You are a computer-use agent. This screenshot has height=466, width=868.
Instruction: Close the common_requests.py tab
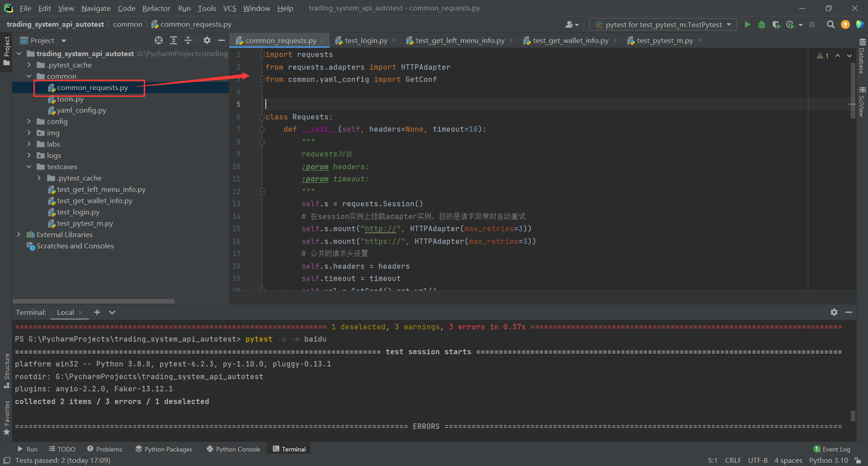[x=323, y=40]
